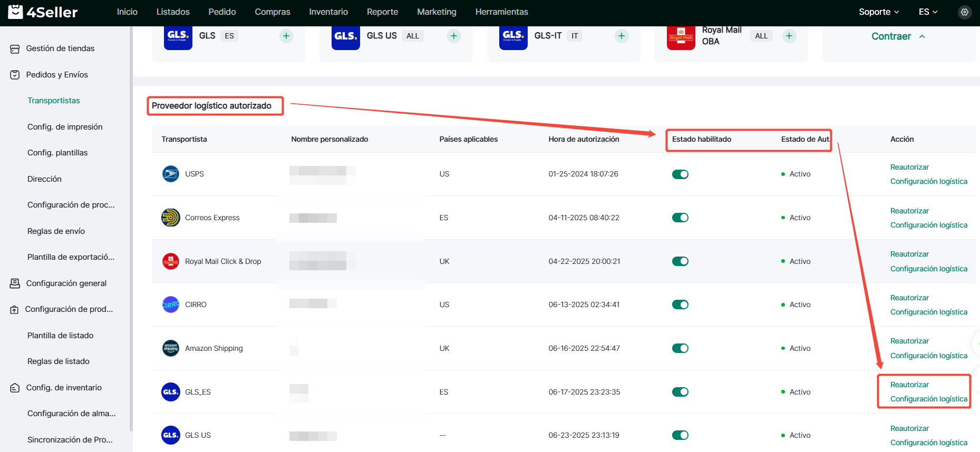This screenshot has height=452, width=980.
Task: Turn off the GLS US row toggle
Action: pos(680,435)
